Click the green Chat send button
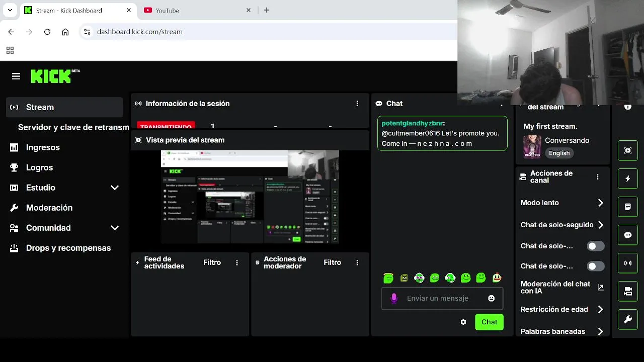This screenshot has height=362, width=644. click(489, 322)
